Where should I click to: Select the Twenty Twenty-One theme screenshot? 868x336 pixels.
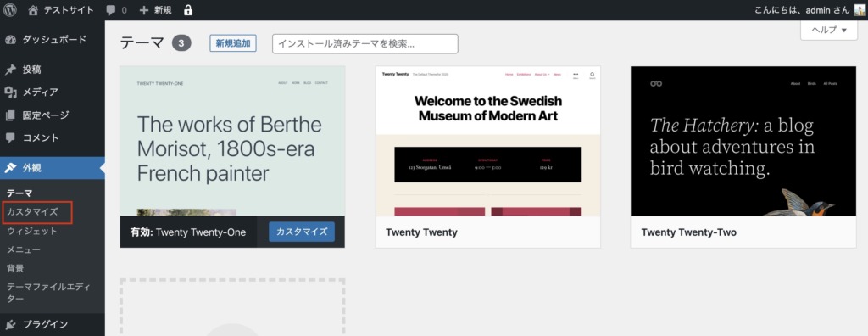coord(232,141)
